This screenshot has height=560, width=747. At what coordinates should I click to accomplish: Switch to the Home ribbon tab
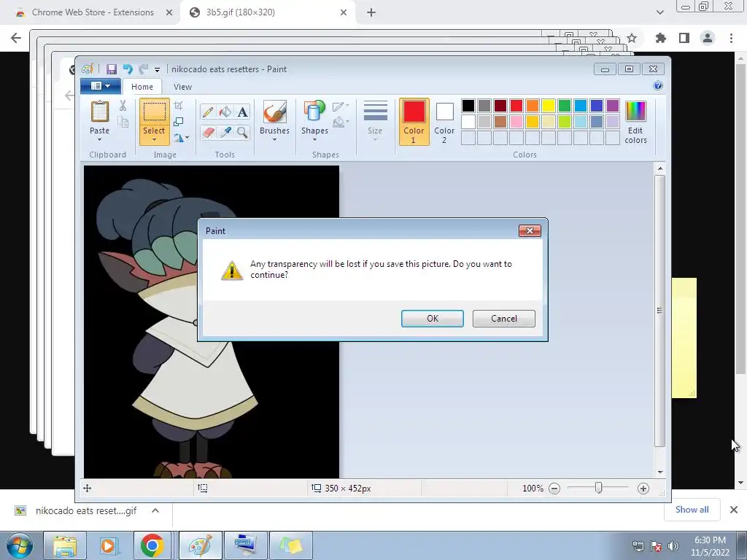142,87
